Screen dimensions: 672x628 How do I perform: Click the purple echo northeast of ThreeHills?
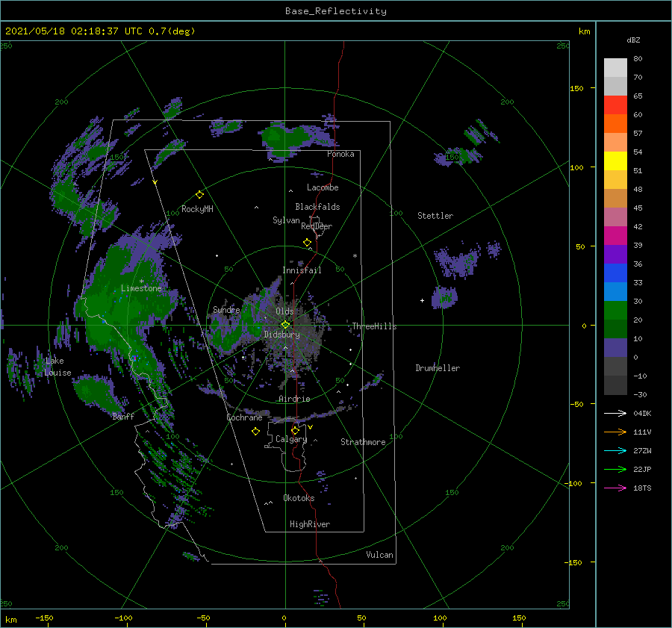tap(444, 297)
